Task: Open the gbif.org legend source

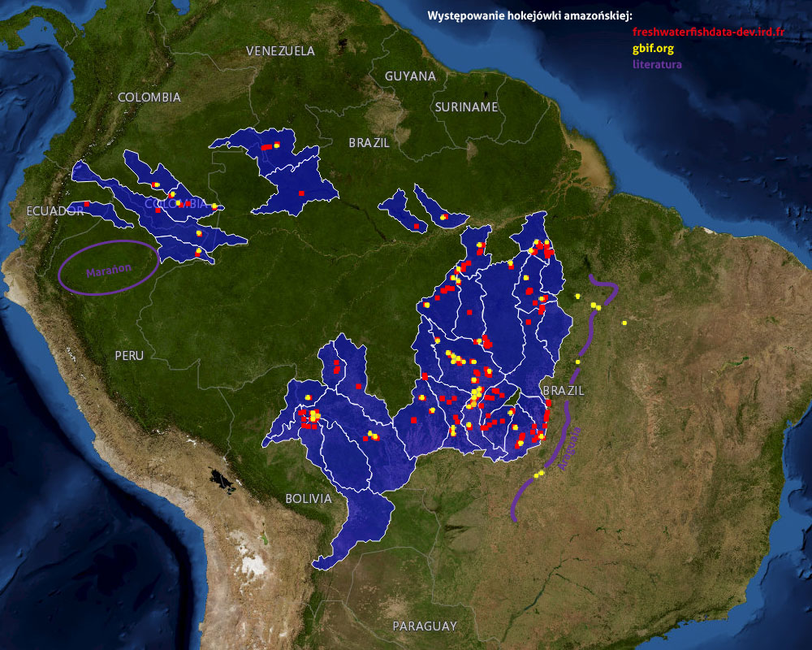Action: pos(653,48)
